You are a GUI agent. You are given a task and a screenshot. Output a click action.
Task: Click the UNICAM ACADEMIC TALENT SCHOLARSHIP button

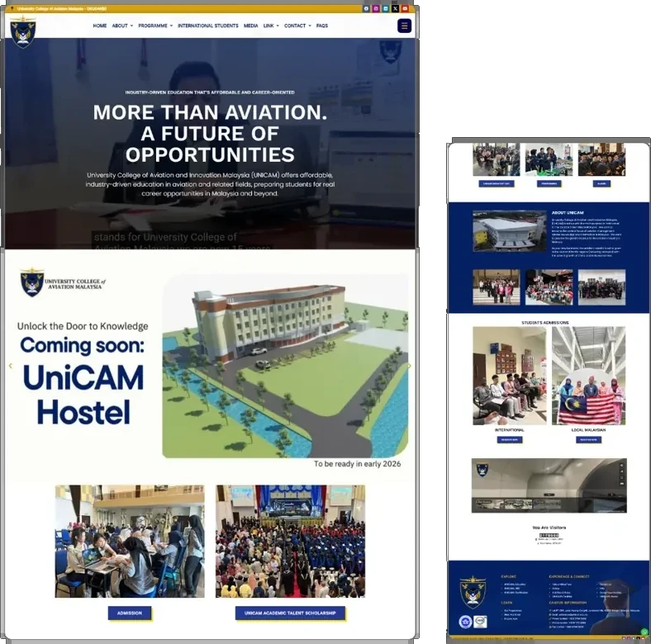(290, 613)
